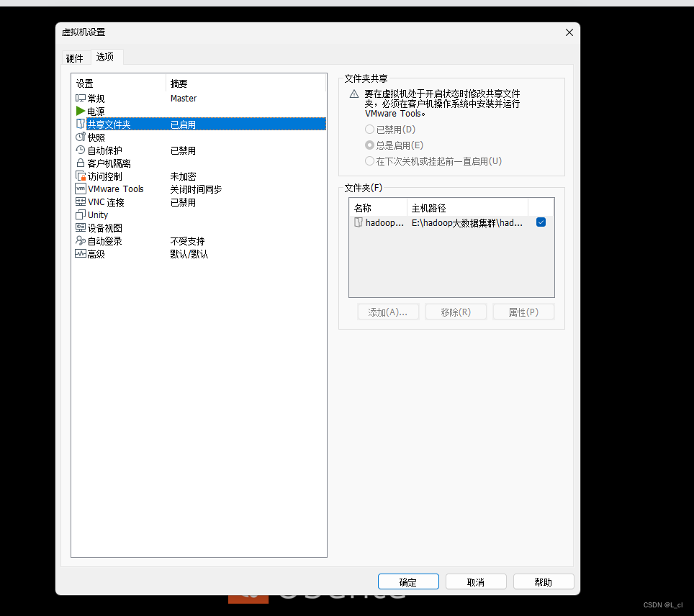
Task: Click the 未加密 summary value
Action: [184, 176]
